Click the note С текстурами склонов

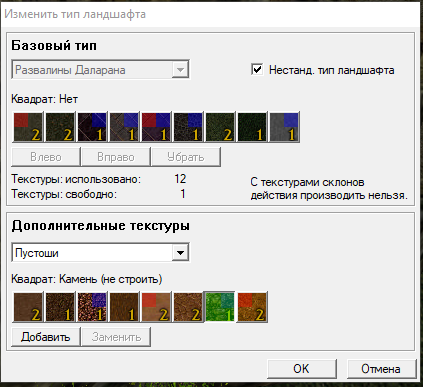(307, 182)
